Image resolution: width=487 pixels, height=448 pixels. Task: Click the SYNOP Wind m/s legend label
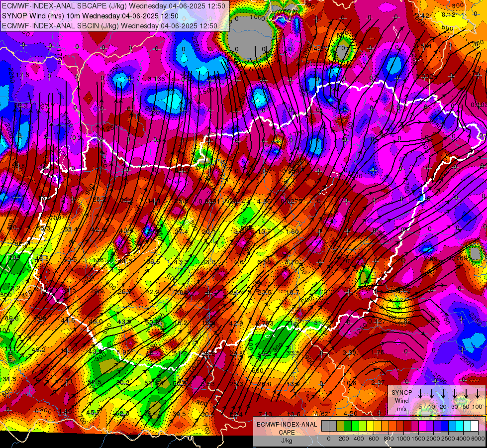click(402, 400)
